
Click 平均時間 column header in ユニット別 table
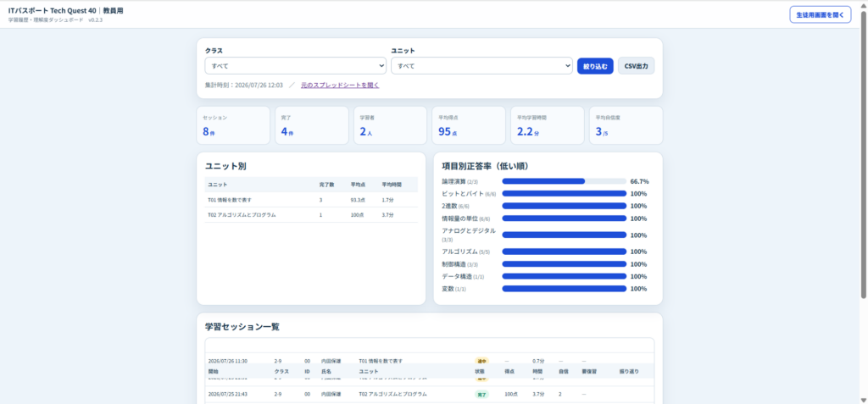click(x=390, y=185)
